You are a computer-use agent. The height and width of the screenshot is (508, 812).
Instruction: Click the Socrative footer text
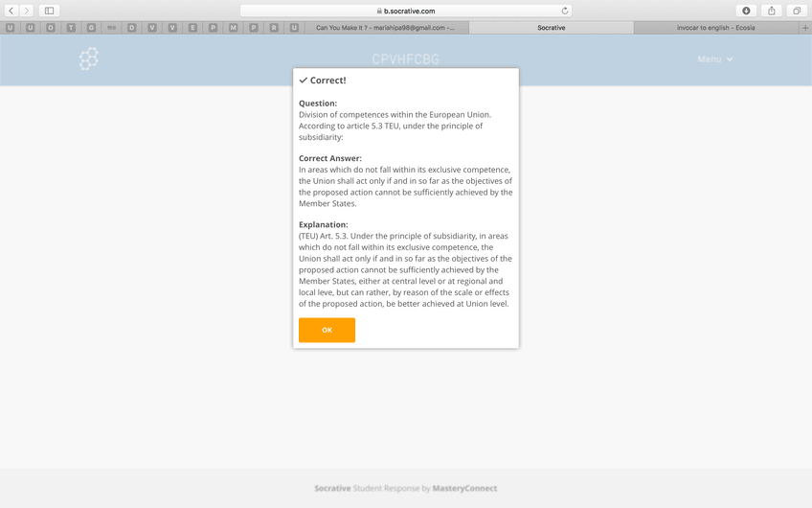click(332, 488)
